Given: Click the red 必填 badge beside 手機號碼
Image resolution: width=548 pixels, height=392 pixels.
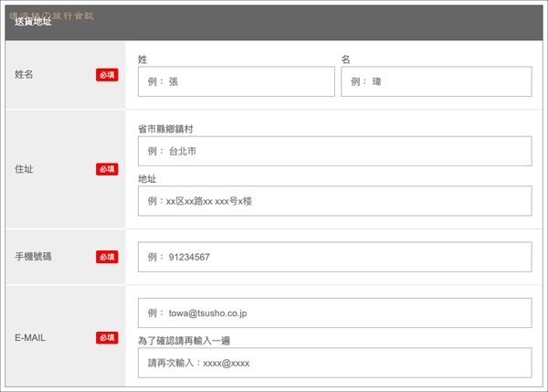Looking at the screenshot, I should (107, 257).
